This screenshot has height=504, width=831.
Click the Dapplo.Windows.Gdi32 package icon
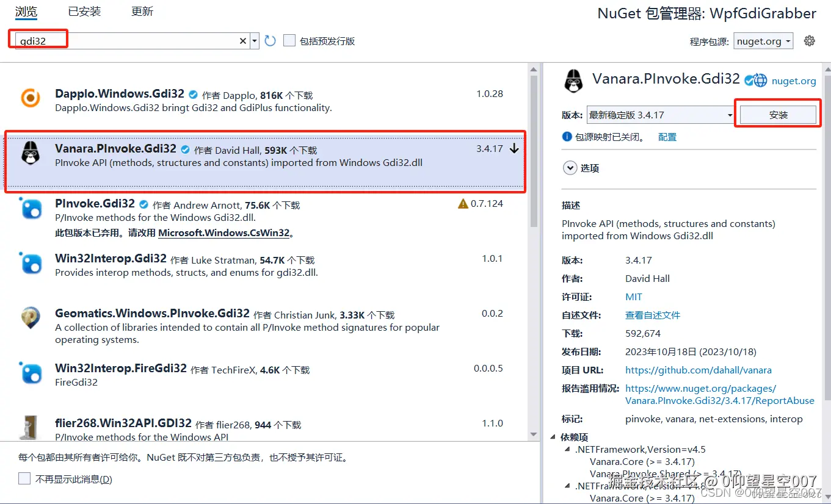[31, 98]
